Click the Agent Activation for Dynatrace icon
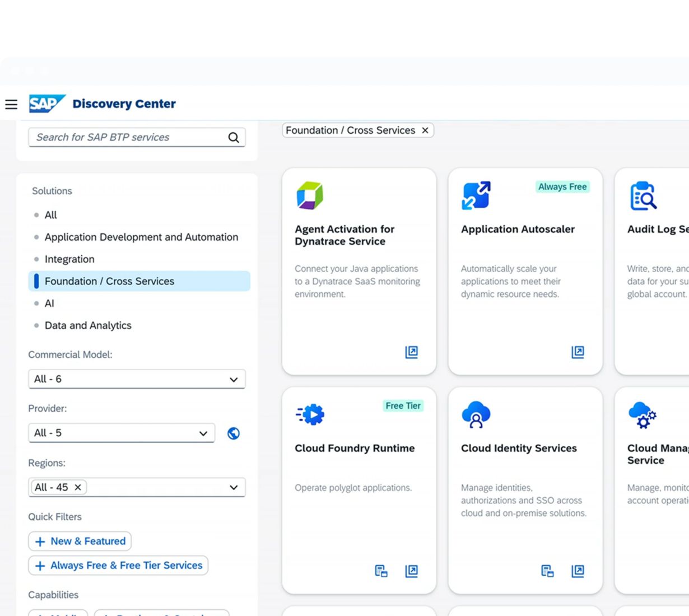Screen dimensions: 689x616 click(x=310, y=195)
